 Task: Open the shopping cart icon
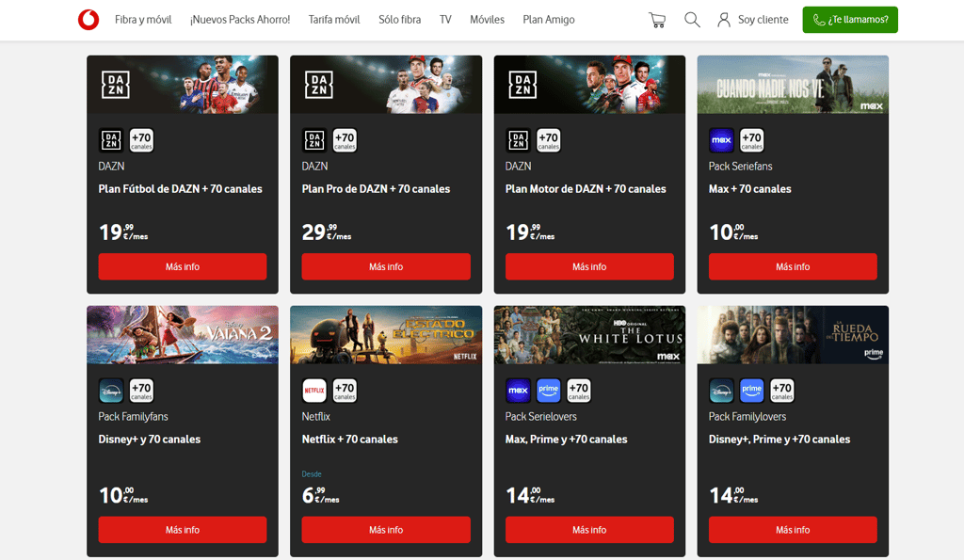[x=657, y=20]
